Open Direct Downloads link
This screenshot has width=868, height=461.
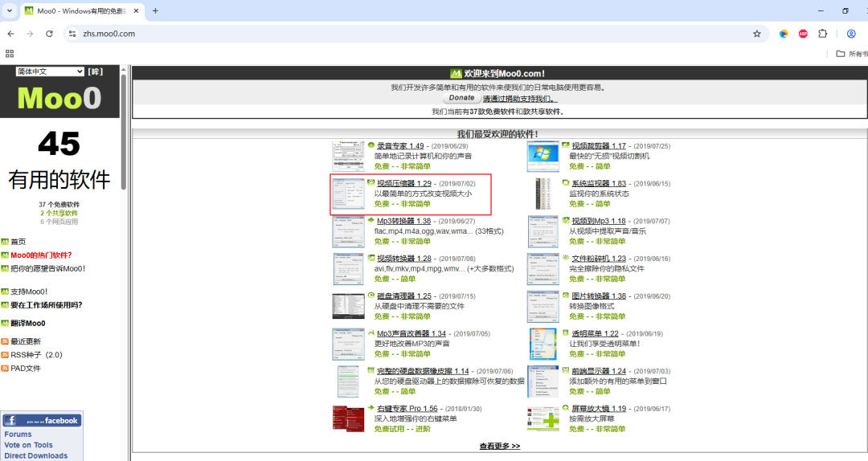tap(36, 455)
